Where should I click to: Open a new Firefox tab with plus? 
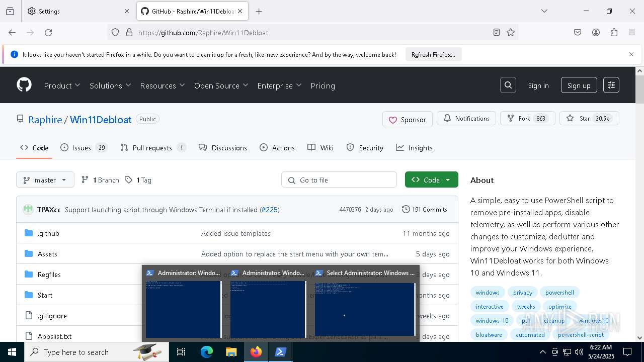(259, 11)
